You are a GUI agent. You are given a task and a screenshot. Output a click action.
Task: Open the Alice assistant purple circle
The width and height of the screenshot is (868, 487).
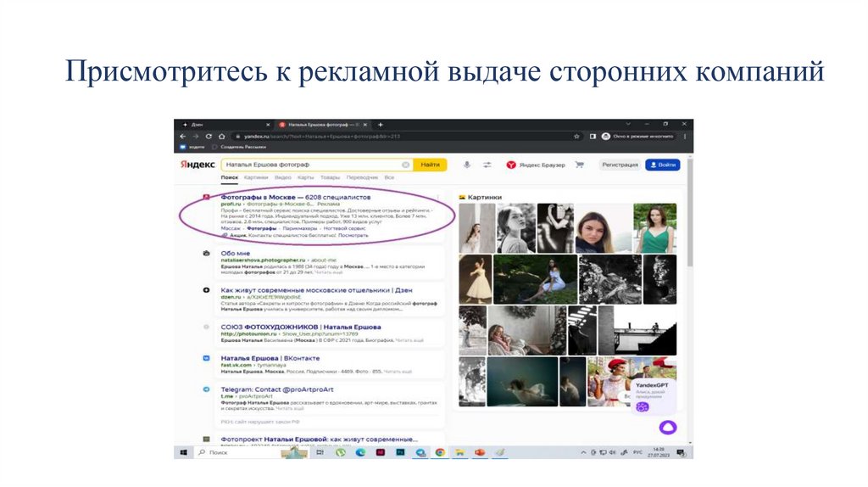tap(668, 427)
